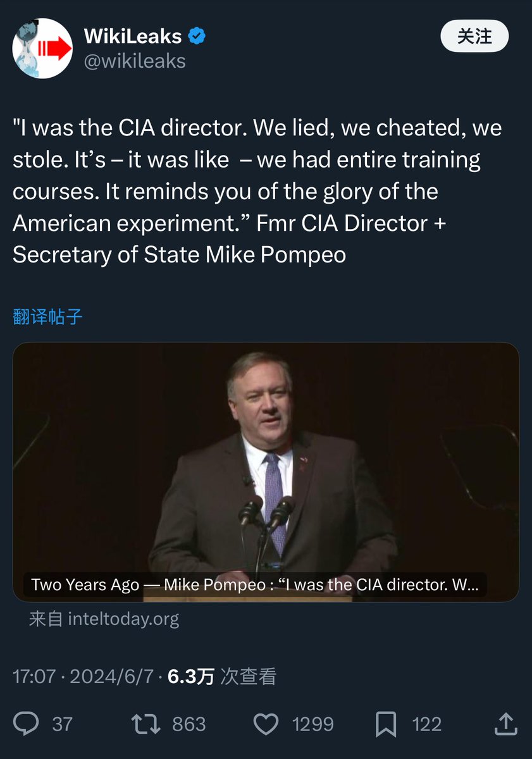Tap the share upload icon
The width and height of the screenshot is (532, 759).
point(505,724)
